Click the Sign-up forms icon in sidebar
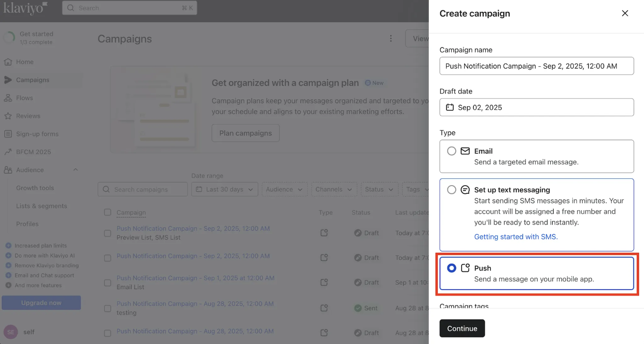This screenshot has height=344, width=644. [x=8, y=134]
